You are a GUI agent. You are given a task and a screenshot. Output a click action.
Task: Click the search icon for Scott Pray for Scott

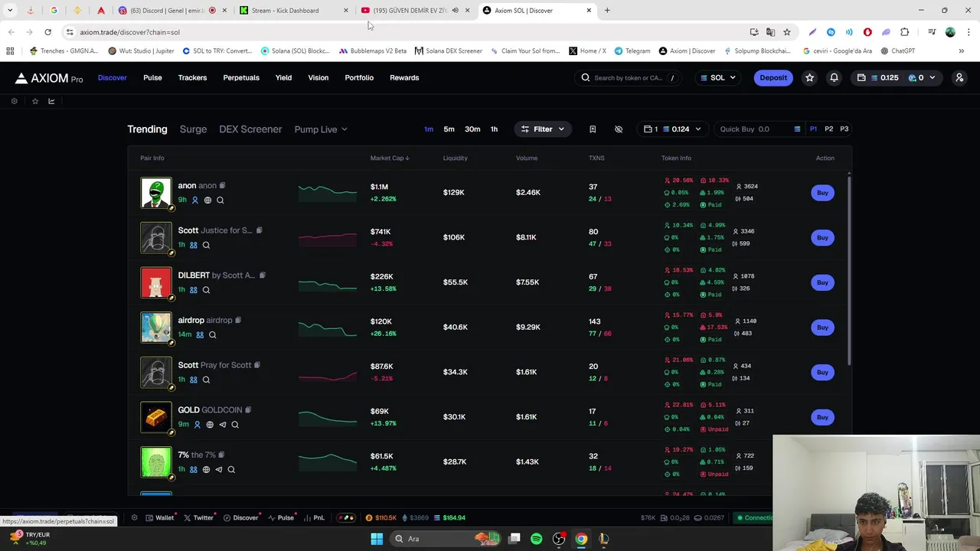(206, 380)
